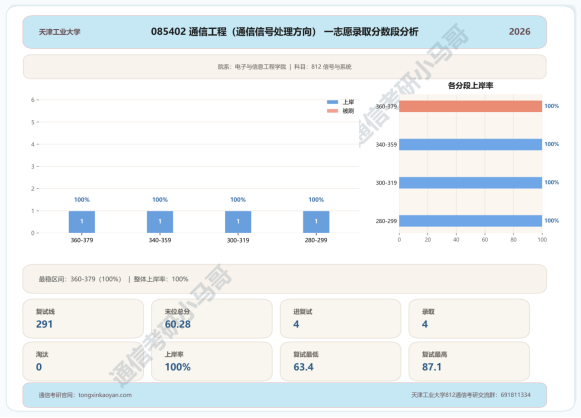Click the pink 被刷 legend swatch
Viewport: 581px width, 418px height.
332,111
